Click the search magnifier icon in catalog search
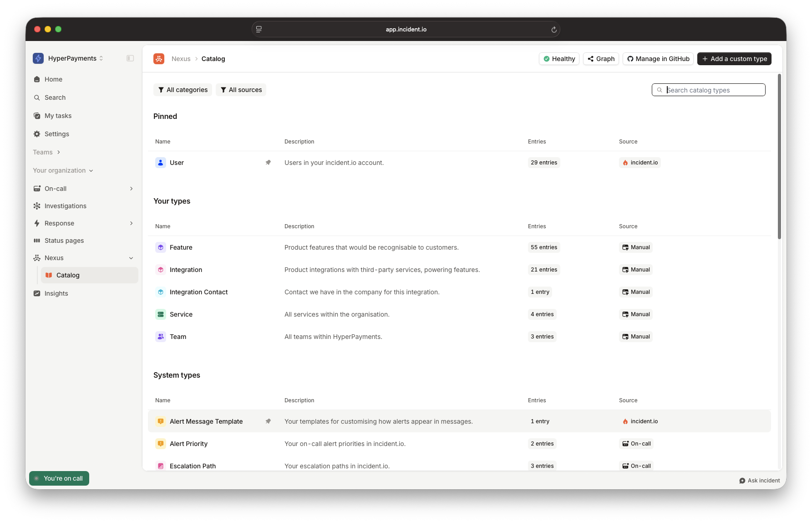The height and width of the screenshot is (523, 812). [x=660, y=90]
